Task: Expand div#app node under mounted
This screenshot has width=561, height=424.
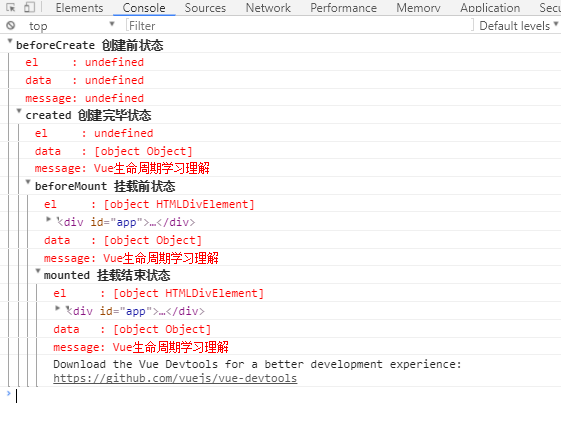Action: 57,308
